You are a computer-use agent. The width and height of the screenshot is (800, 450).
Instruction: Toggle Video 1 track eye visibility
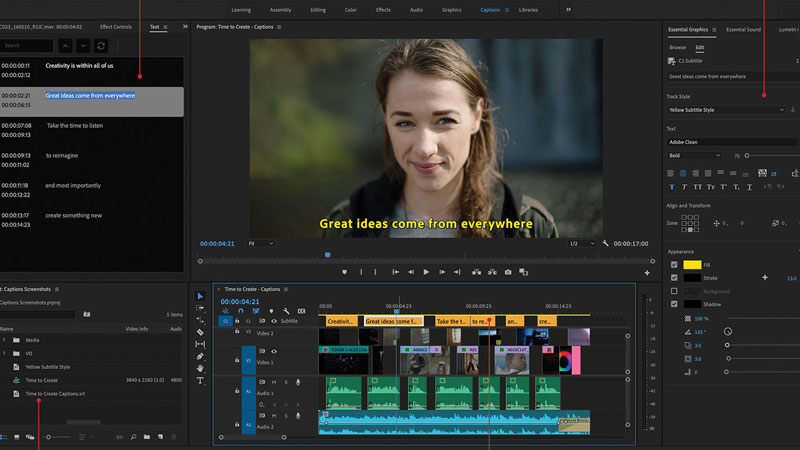click(x=274, y=351)
